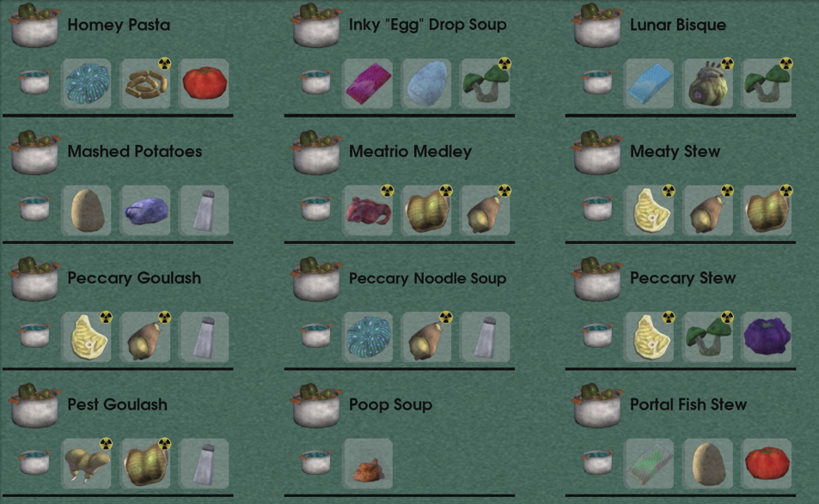Select the salt shaker in Mashed Potatoes
The height and width of the screenshot is (504, 819).
click(x=205, y=210)
